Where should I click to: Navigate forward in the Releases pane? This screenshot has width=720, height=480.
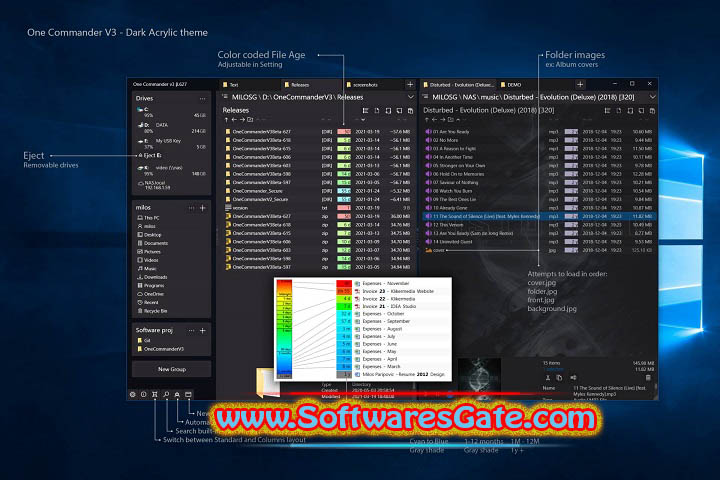(x=242, y=119)
